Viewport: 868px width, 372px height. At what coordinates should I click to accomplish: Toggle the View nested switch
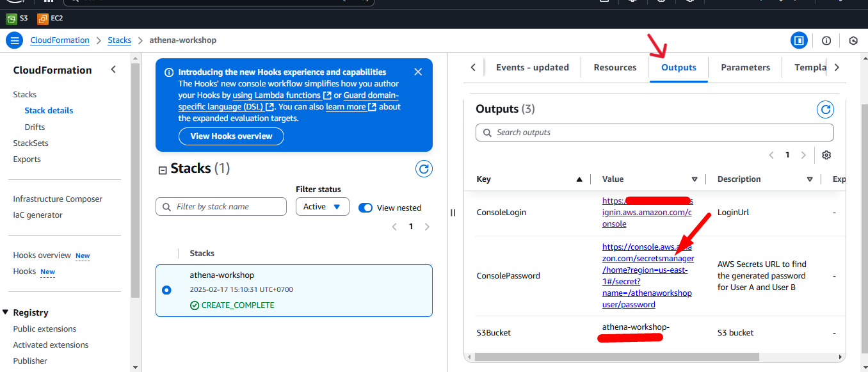tap(366, 207)
